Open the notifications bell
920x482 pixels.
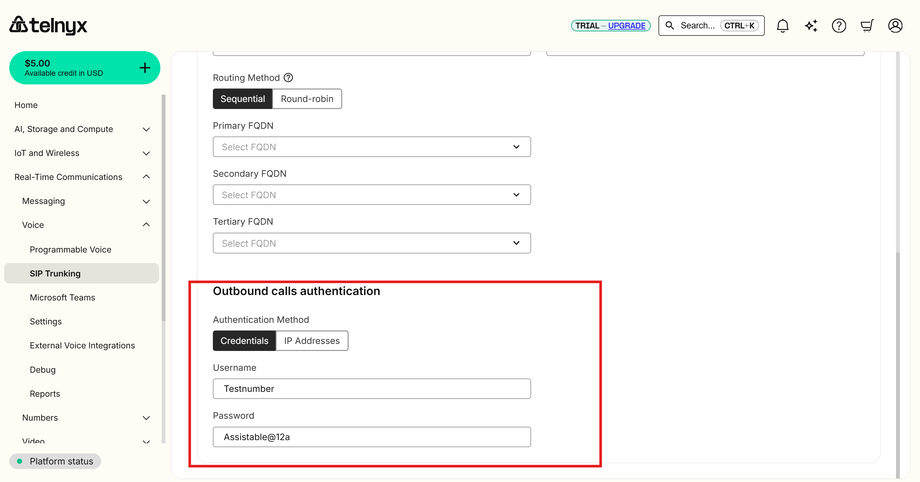click(783, 26)
